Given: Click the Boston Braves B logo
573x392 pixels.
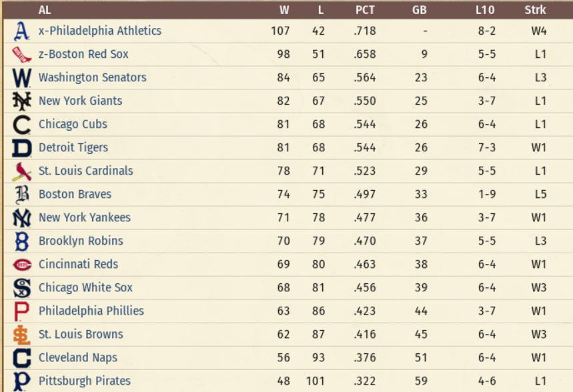Looking at the screenshot, I should point(22,195).
